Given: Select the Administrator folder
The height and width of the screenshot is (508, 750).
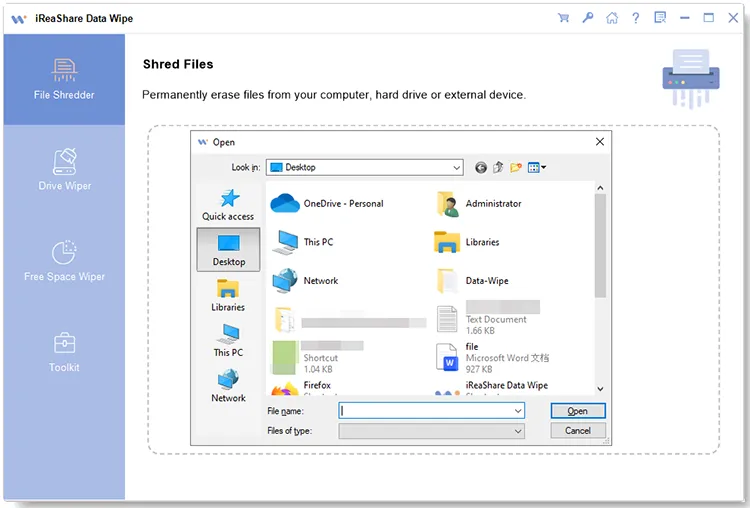Looking at the screenshot, I should click(x=478, y=203).
